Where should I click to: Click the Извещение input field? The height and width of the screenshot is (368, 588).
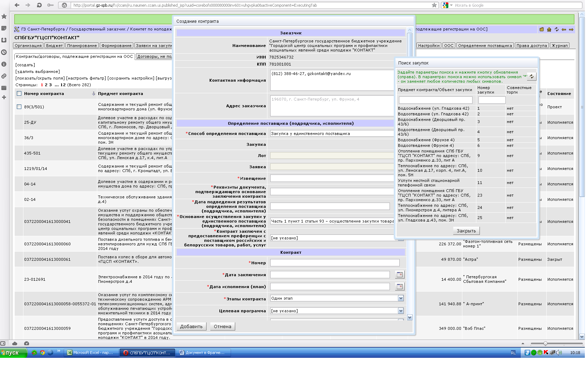click(332, 178)
